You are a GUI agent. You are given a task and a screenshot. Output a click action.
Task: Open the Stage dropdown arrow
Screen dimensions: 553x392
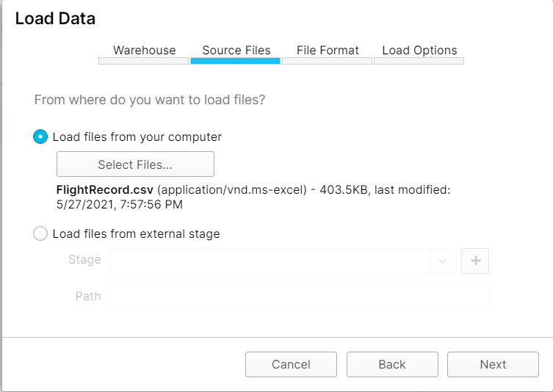pos(442,261)
